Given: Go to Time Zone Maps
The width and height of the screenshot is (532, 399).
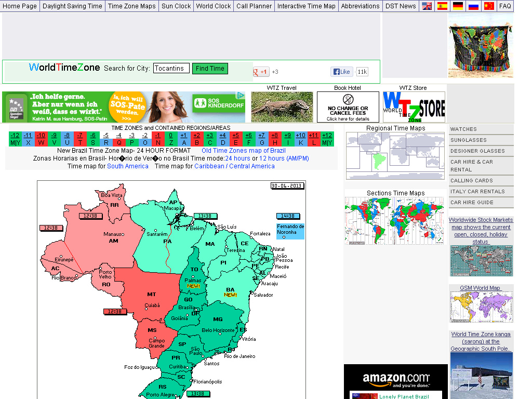Looking at the screenshot, I should tap(131, 6).
